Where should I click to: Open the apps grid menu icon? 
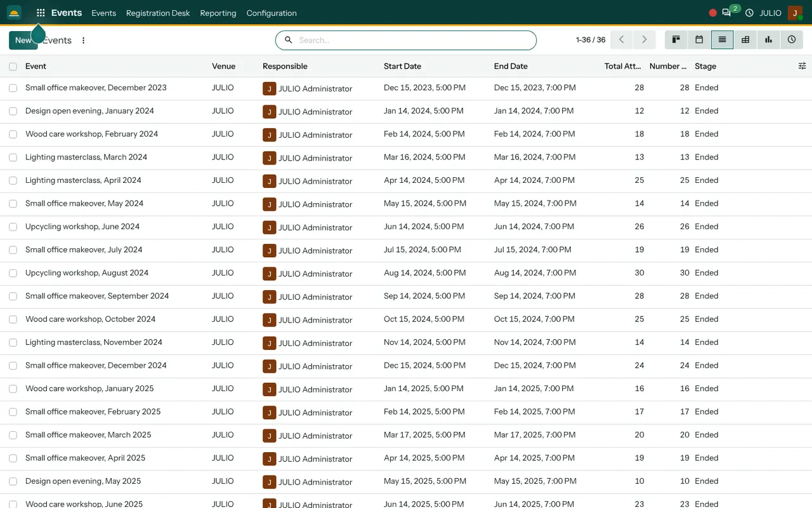[41, 13]
